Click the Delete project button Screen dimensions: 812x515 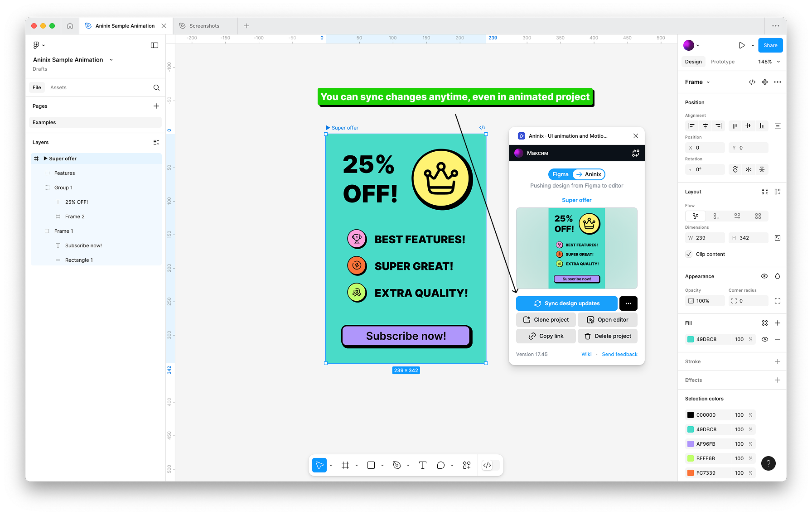(x=608, y=336)
